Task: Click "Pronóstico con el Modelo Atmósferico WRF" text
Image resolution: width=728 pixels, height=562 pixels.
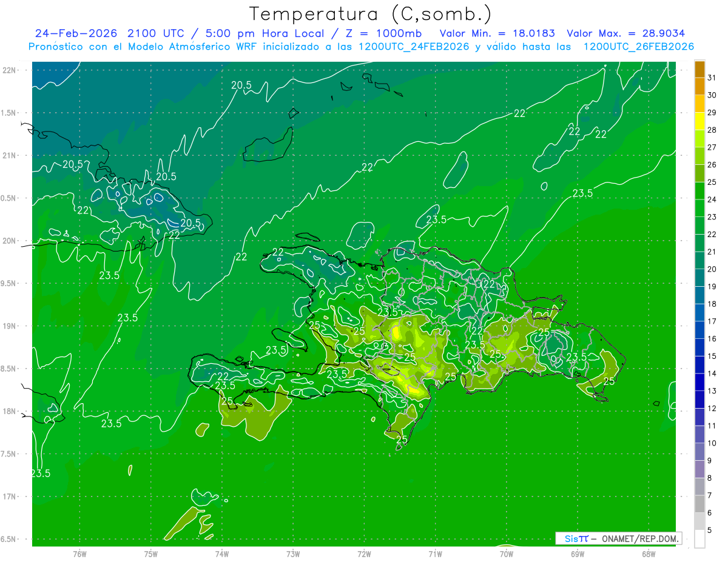Action: [x=143, y=47]
